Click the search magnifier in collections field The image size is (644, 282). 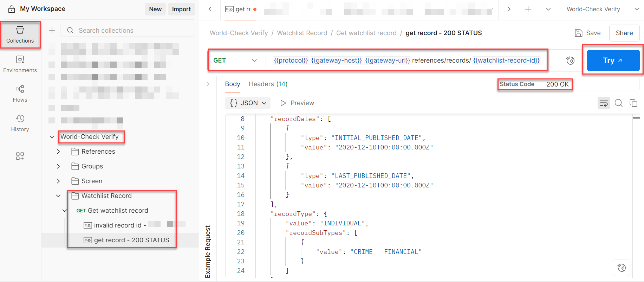70,30
